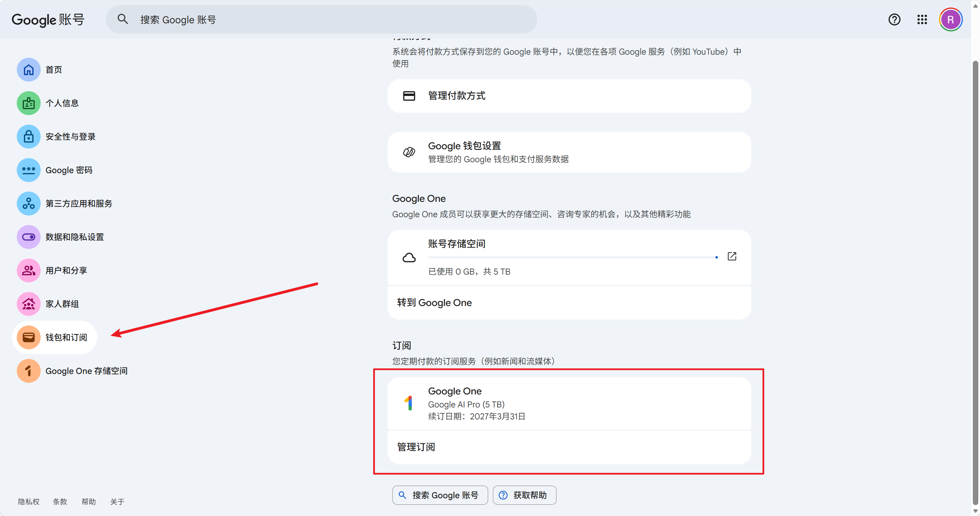Open the Google apps grid
The height and width of the screenshot is (516, 980).
click(922, 19)
